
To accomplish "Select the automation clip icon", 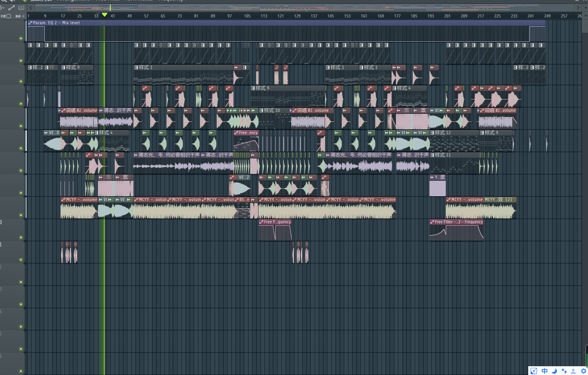I will click(x=12, y=8).
